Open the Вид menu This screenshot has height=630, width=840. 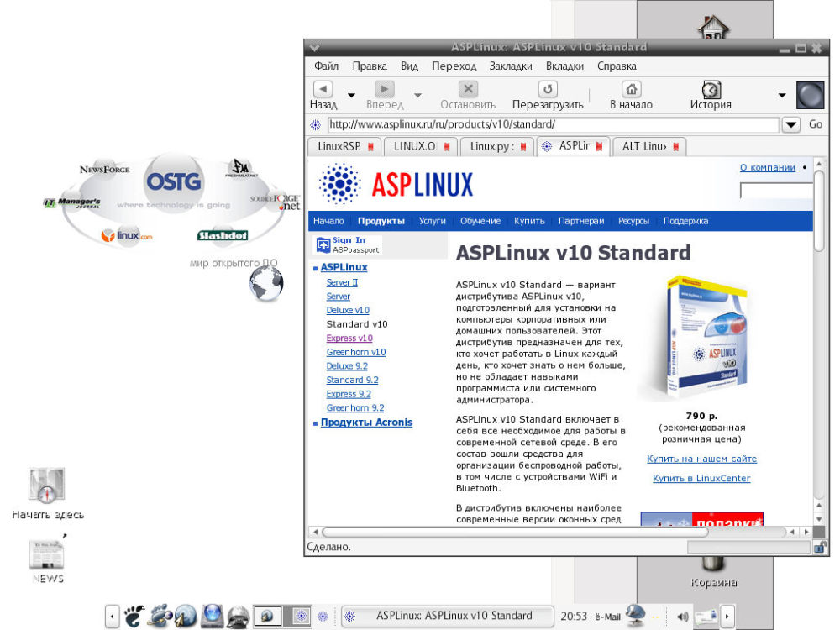409,66
